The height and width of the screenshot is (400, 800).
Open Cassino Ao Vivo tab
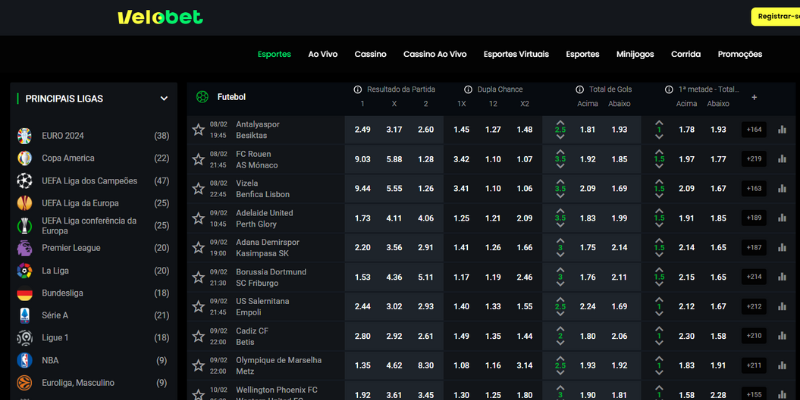click(x=435, y=54)
